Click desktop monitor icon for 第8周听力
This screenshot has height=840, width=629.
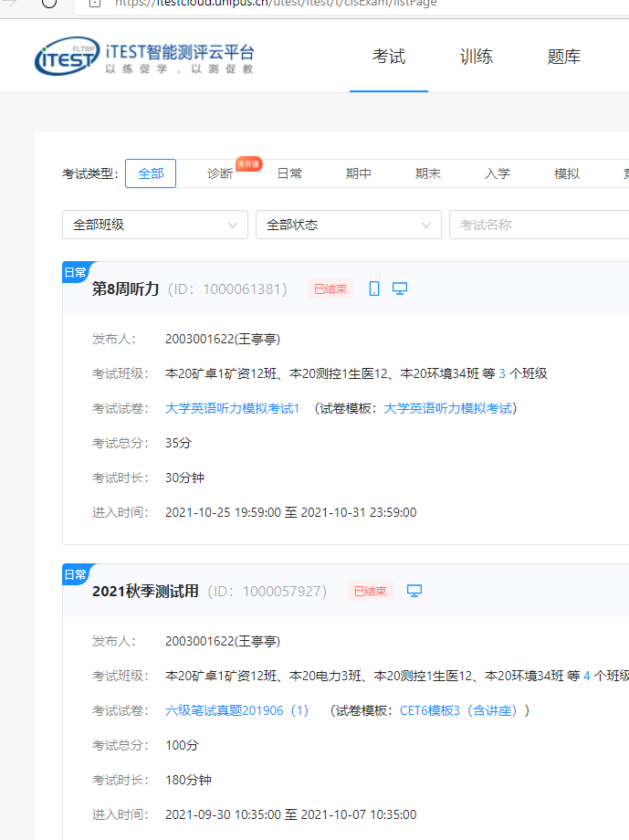tap(400, 289)
